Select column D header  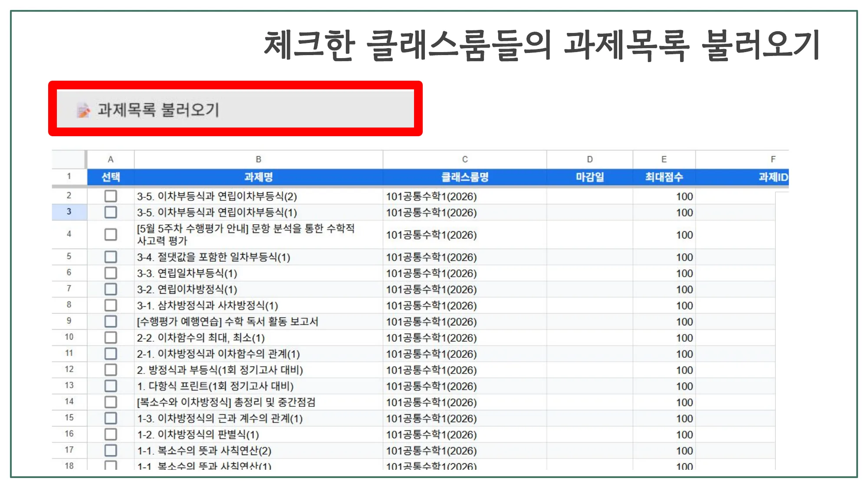[590, 159]
